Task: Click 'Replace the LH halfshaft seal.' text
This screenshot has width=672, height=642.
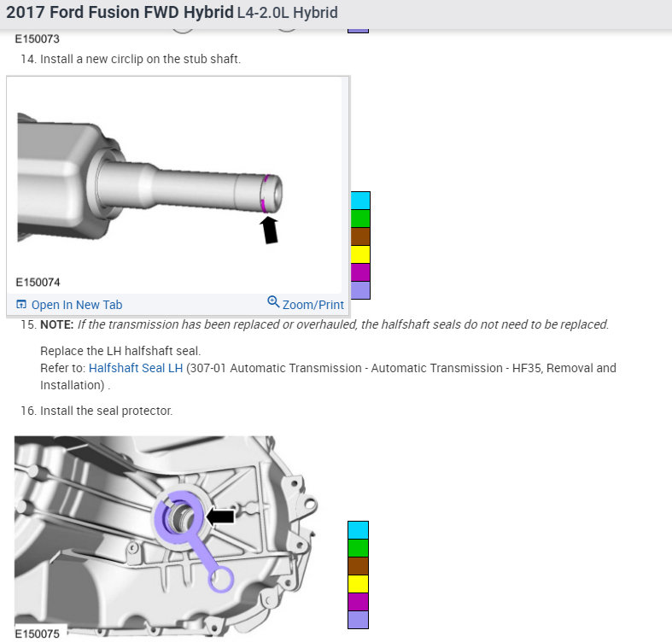Action: pyautogui.click(x=120, y=351)
